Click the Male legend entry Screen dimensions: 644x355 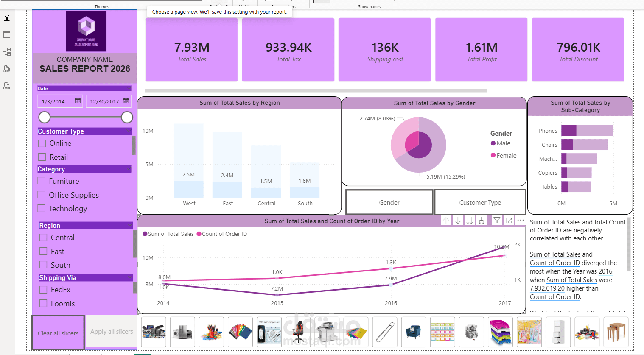point(501,143)
